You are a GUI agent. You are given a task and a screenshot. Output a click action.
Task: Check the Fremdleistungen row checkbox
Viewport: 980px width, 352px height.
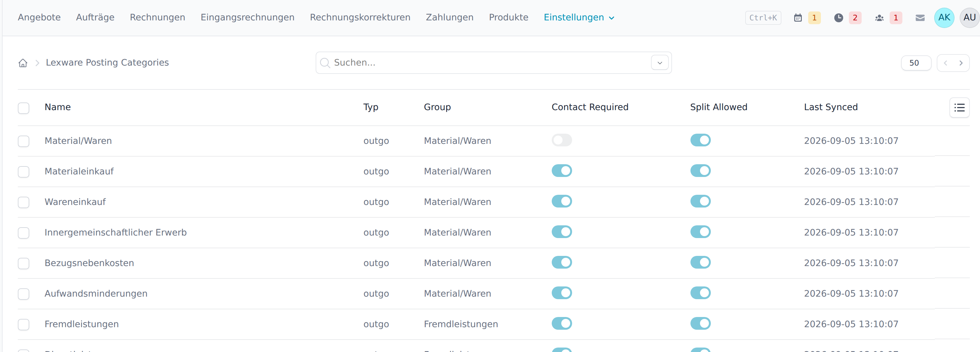coord(24,324)
